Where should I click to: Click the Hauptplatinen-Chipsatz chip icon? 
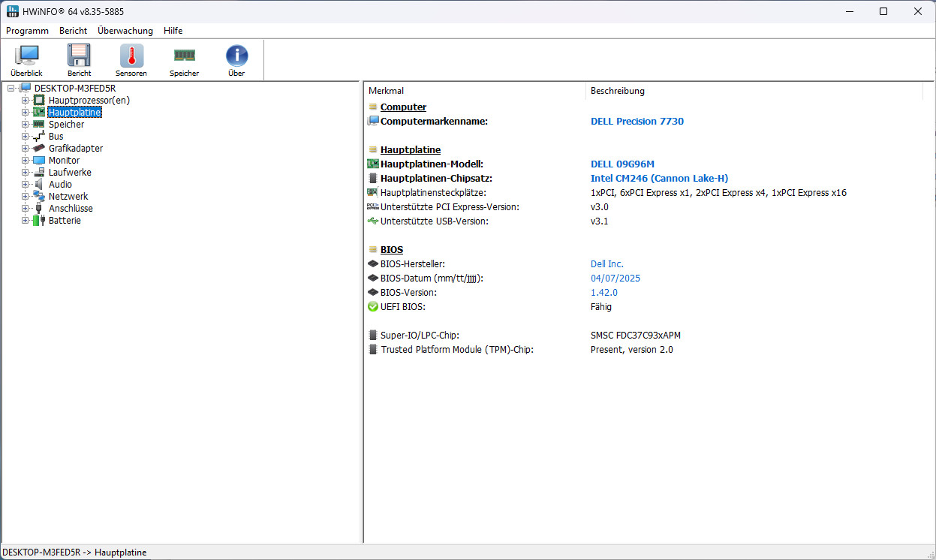pos(373,179)
